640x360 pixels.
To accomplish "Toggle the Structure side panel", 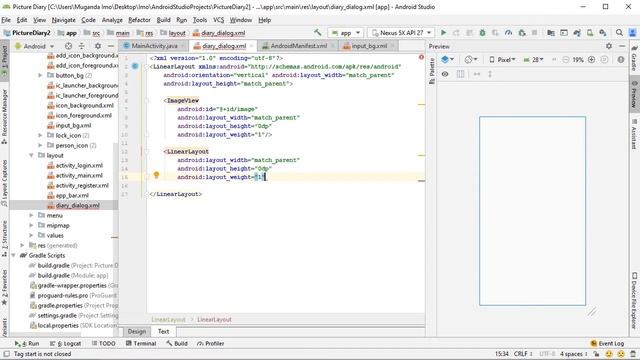I will point(4,238).
